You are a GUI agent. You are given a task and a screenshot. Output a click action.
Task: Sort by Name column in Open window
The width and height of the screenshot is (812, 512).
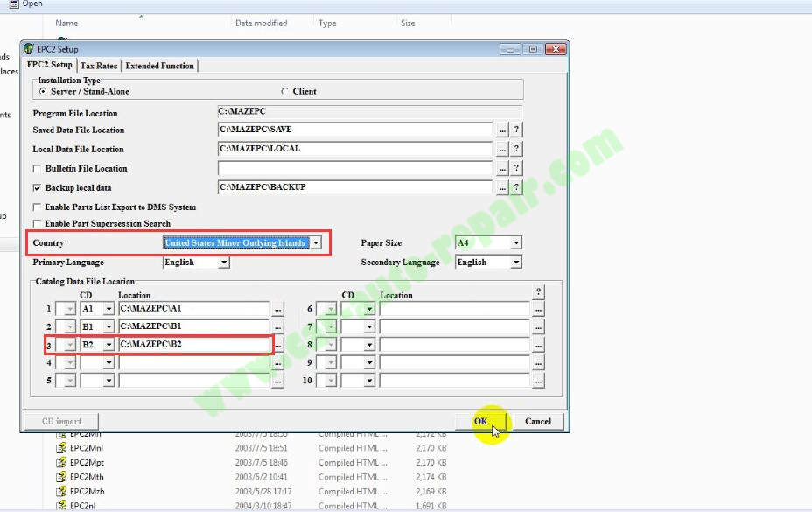coord(66,24)
